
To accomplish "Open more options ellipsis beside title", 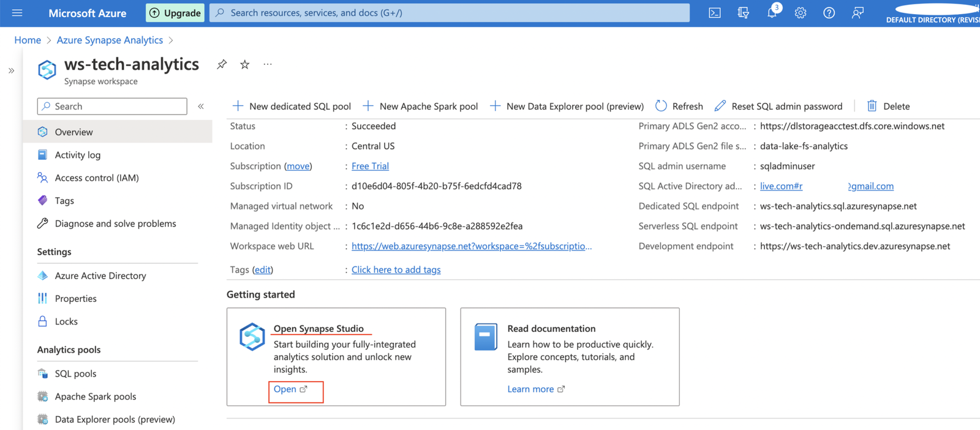I will [268, 64].
